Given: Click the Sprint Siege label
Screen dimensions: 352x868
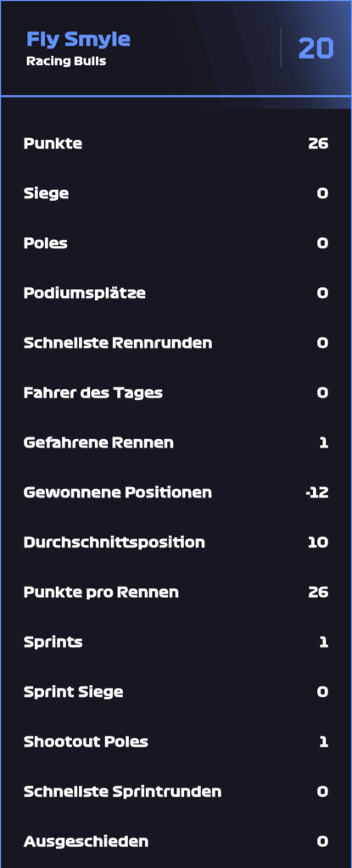Looking at the screenshot, I should pyautogui.click(x=73, y=692).
